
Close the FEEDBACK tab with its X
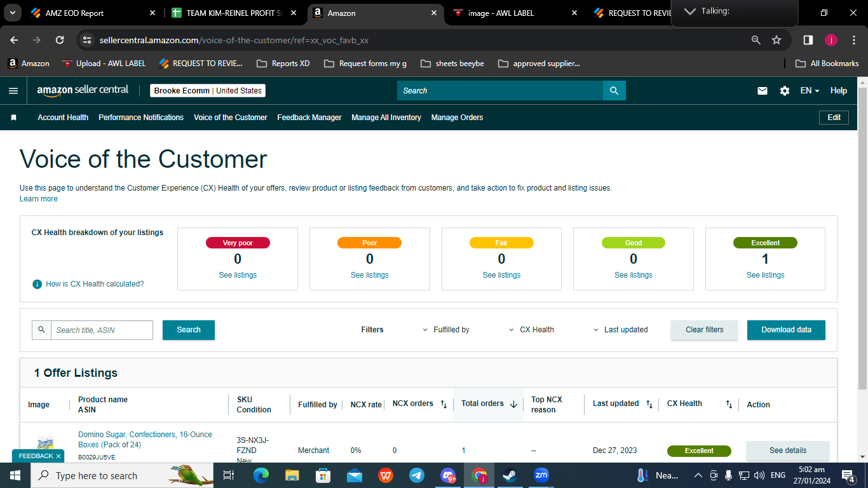pyautogui.click(x=58, y=456)
